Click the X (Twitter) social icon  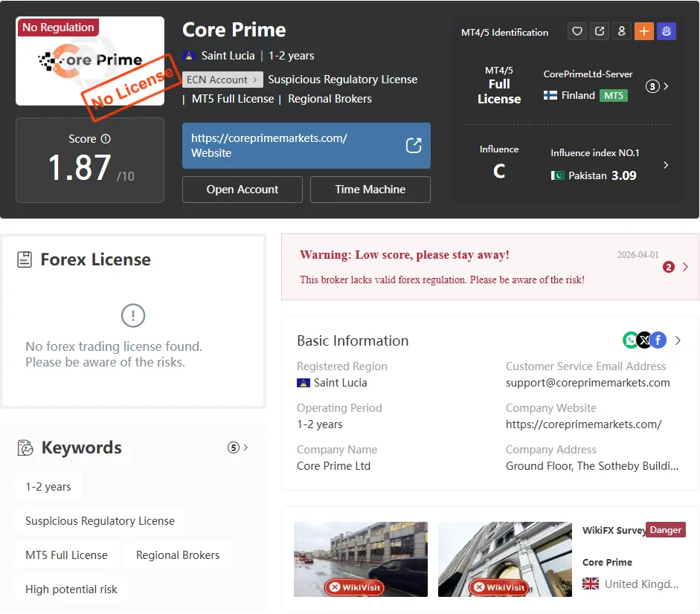tap(644, 340)
